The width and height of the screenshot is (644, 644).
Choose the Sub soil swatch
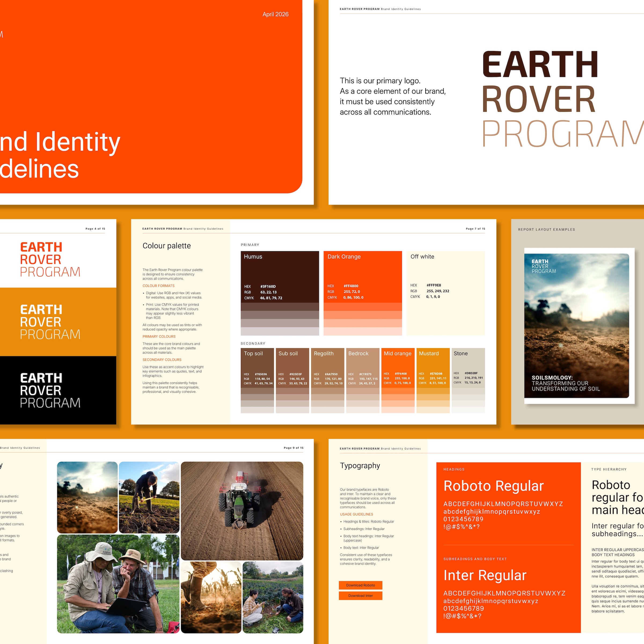click(x=292, y=380)
